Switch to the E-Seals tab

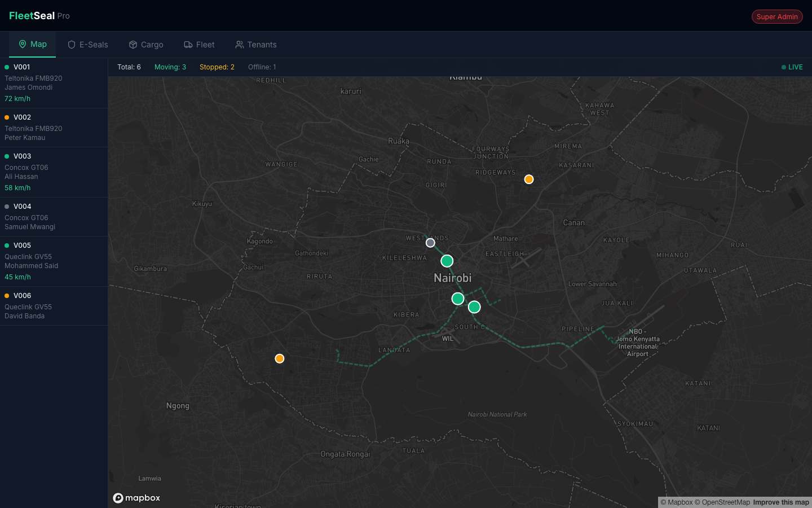tap(87, 45)
